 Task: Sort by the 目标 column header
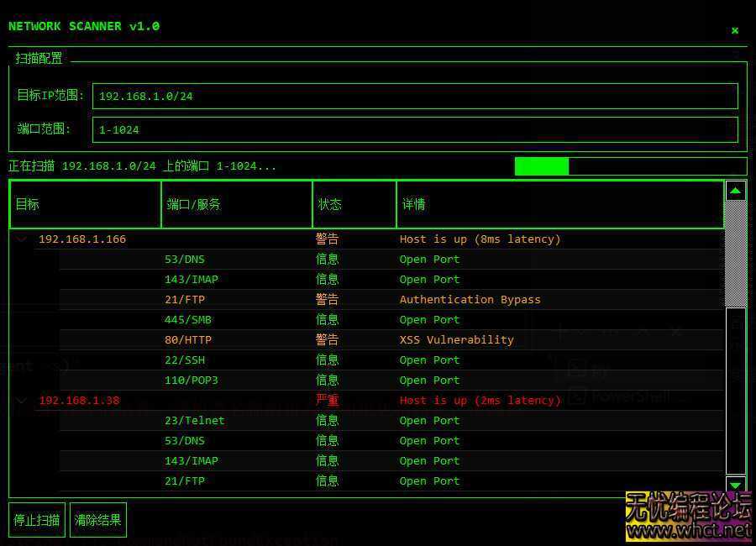click(85, 204)
